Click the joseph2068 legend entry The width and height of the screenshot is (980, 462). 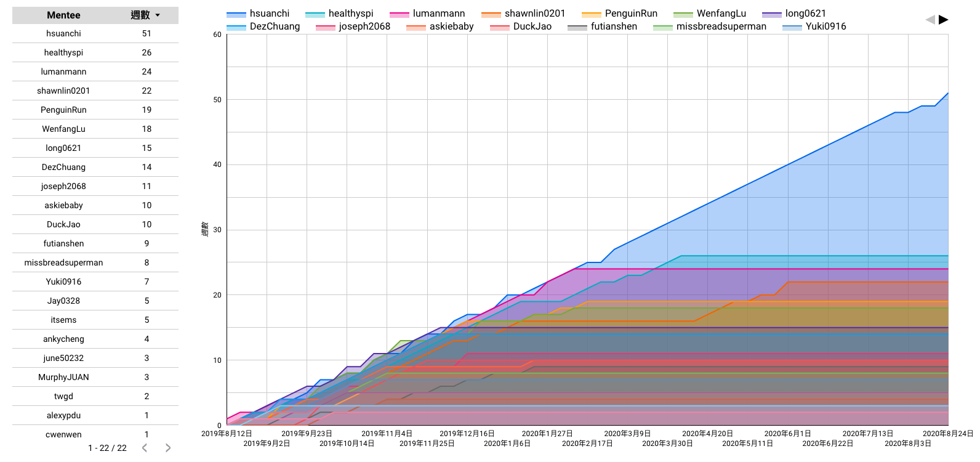[x=353, y=26]
